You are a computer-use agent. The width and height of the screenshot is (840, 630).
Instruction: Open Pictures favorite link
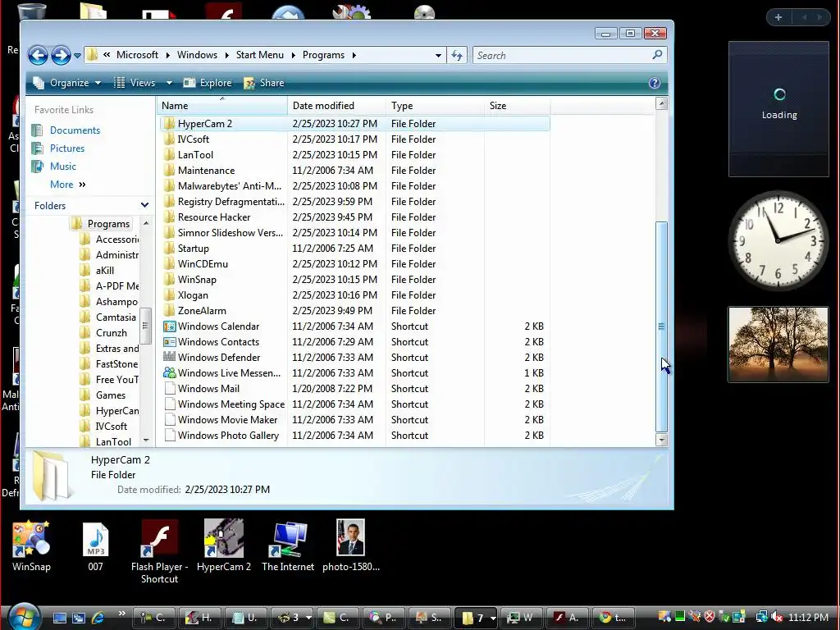[x=67, y=148]
